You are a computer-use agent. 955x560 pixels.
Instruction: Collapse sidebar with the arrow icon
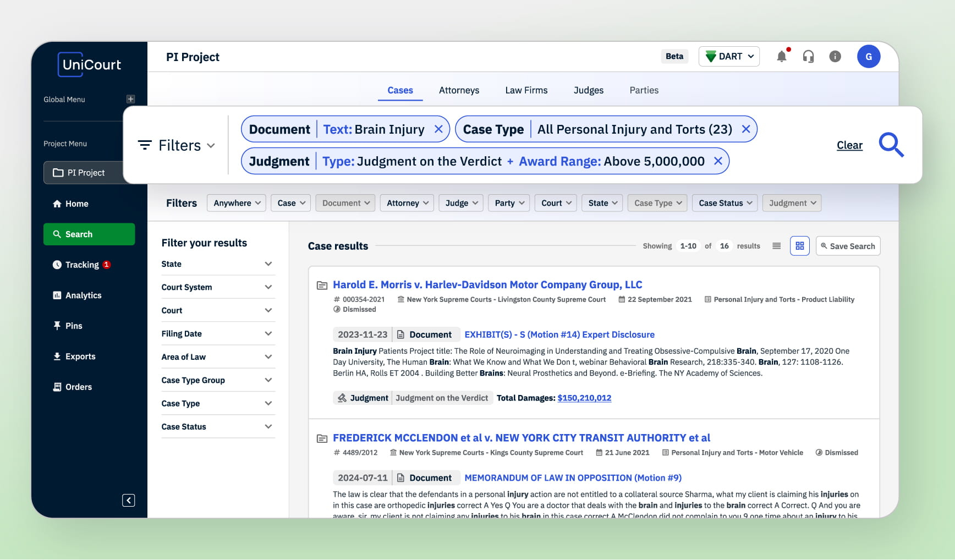128,500
